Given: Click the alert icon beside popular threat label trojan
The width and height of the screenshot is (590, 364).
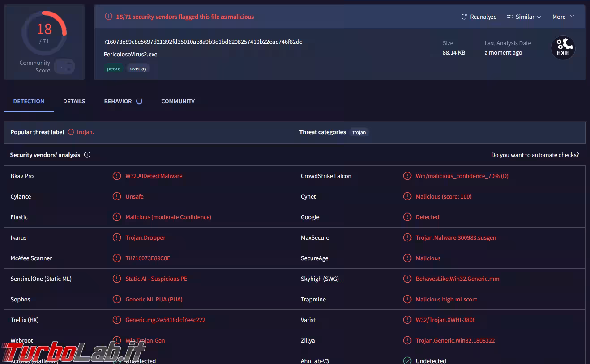Looking at the screenshot, I should point(71,132).
